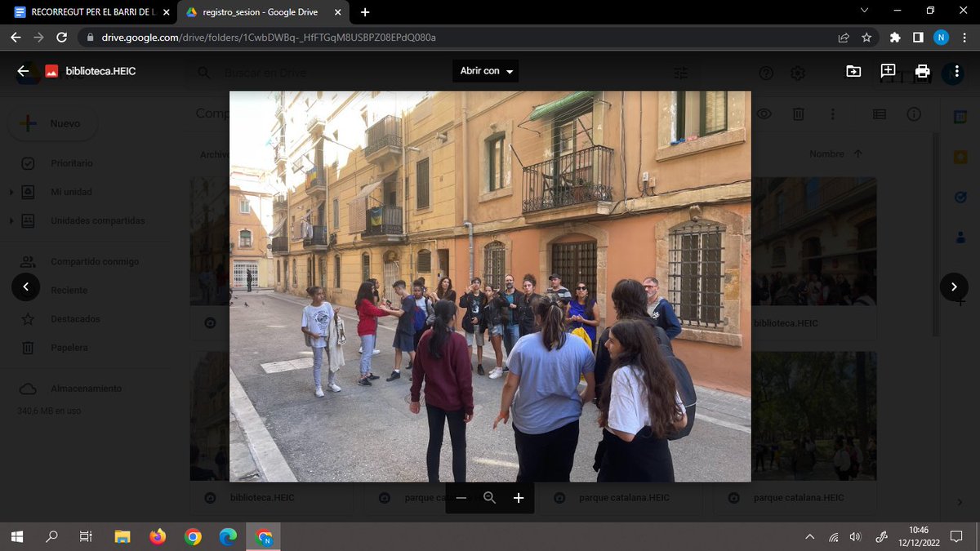Toggle the file details info panel
This screenshot has width=980, height=551.
coord(913,113)
